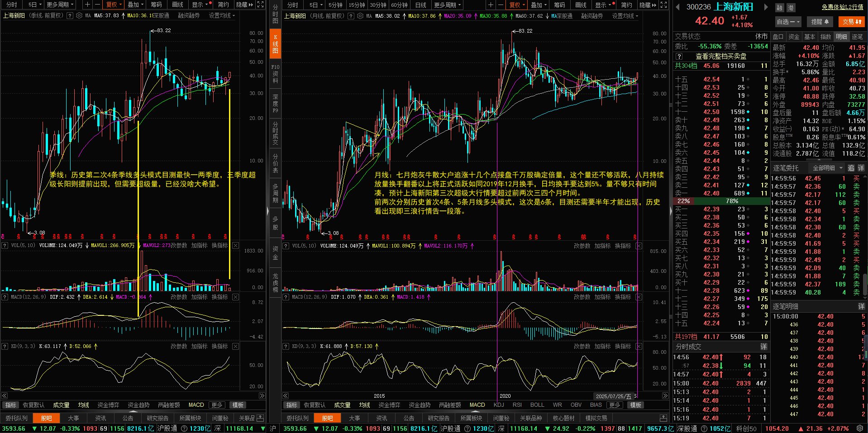Open F10资料 in the vertical sidebar
The width and height of the screenshot is (868, 433).
(275, 74)
